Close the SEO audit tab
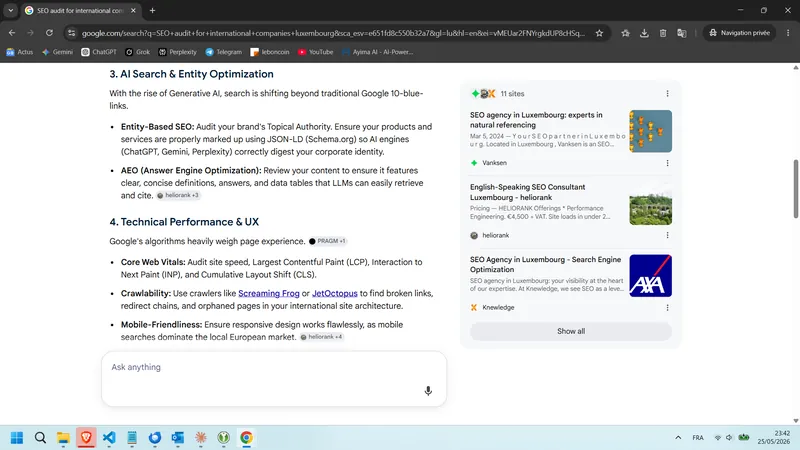800x450 pixels. 133,10
